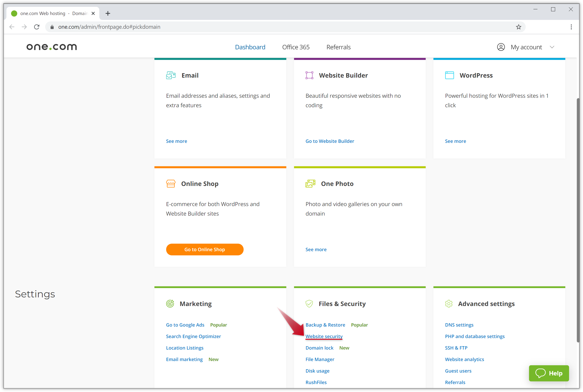Click the One Photo gallery icon
The image size is (583, 392).
point(310,183)
